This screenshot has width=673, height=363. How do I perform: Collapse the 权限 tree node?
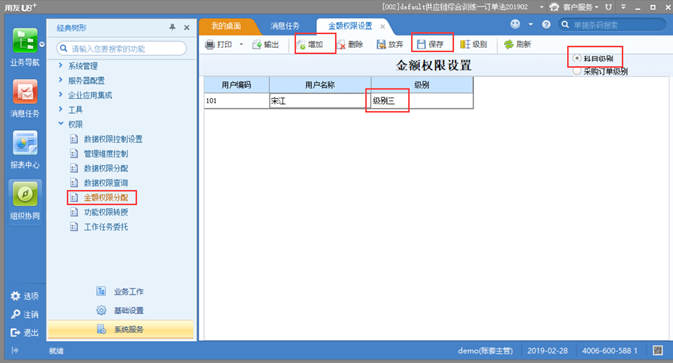pyautogui.click(x=61, y=124)
